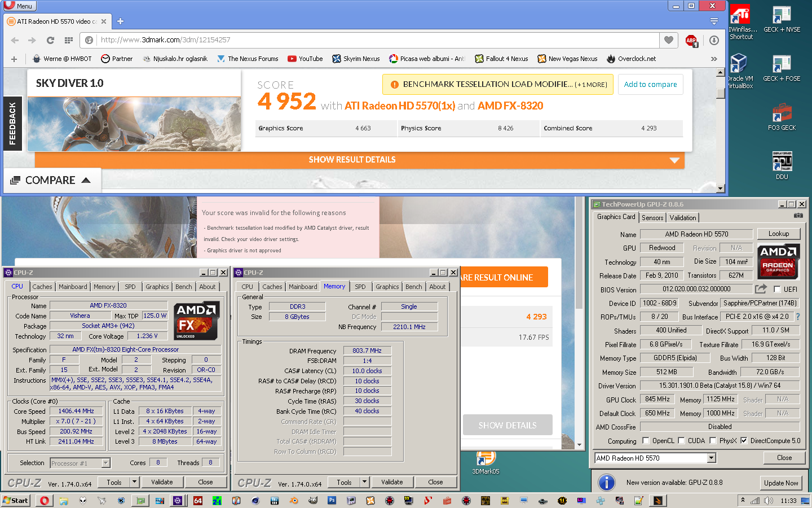Open the Caches tab in the left CPU-Z

42,287
